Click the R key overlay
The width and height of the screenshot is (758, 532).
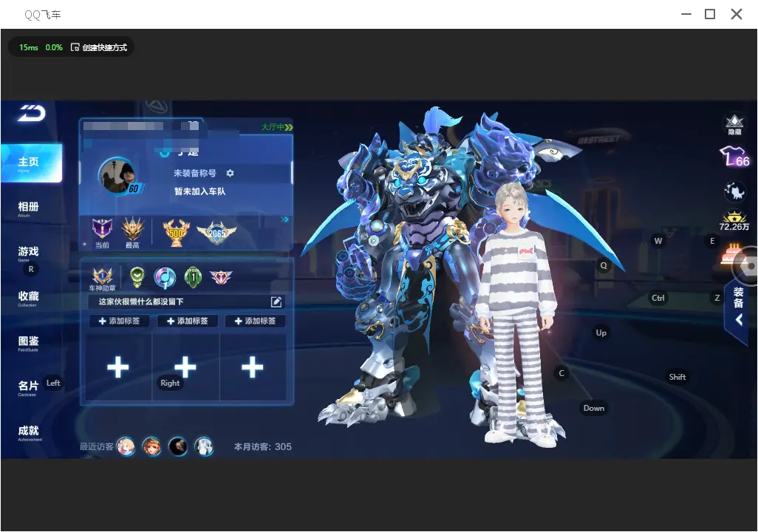(31, 269)
